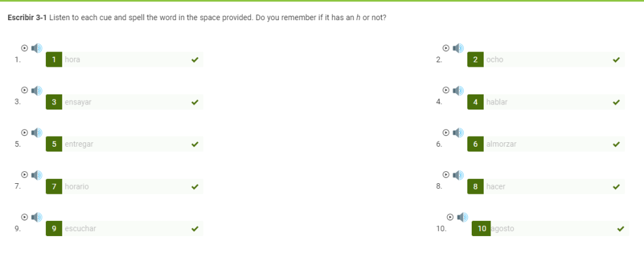644x265 pixels.
Task: Click the speaker icon above item 7
Action: 36,175
